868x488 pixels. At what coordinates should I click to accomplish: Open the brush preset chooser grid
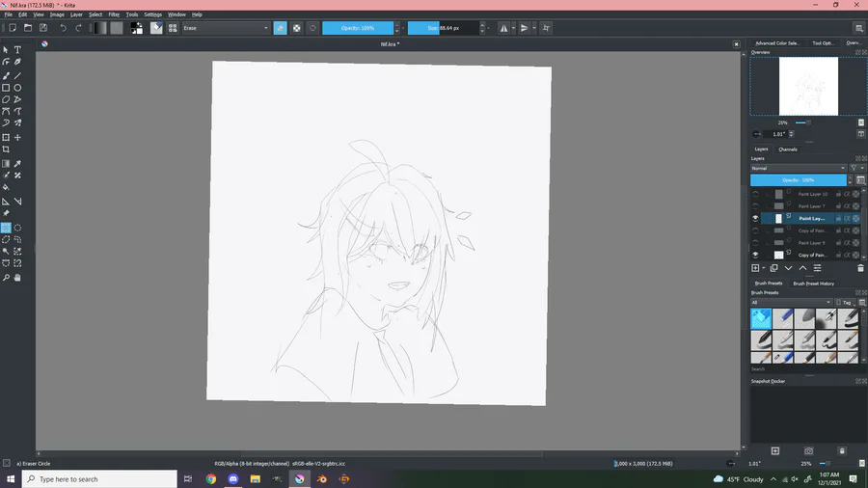[173, 28]
